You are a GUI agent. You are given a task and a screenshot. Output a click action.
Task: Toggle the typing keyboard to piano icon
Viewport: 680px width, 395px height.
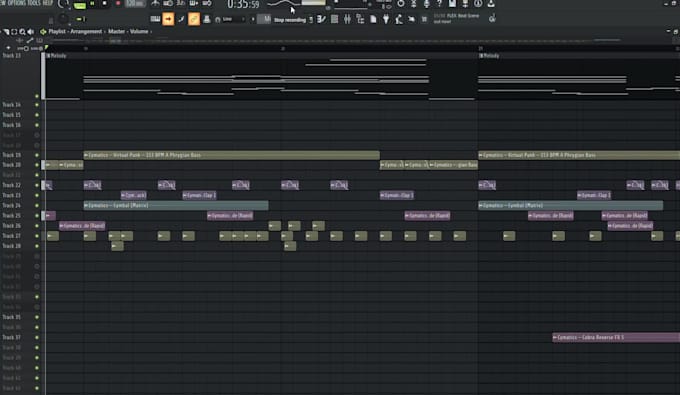click(155, 19)
